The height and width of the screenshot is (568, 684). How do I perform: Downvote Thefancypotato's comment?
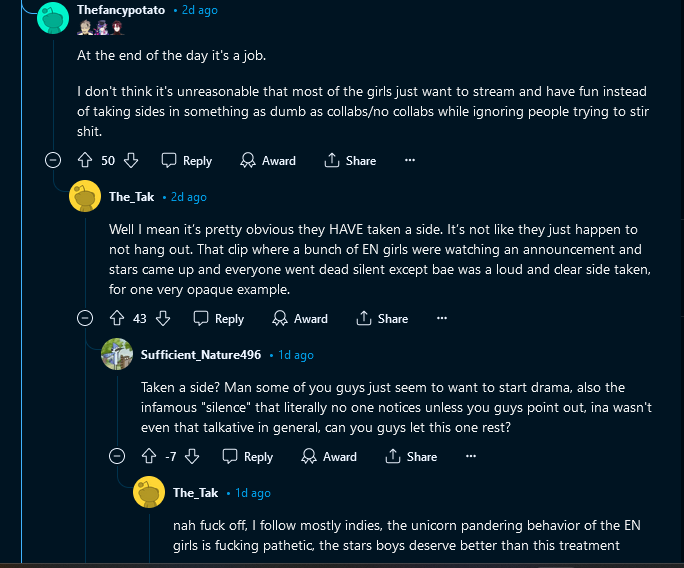[131, 160]
